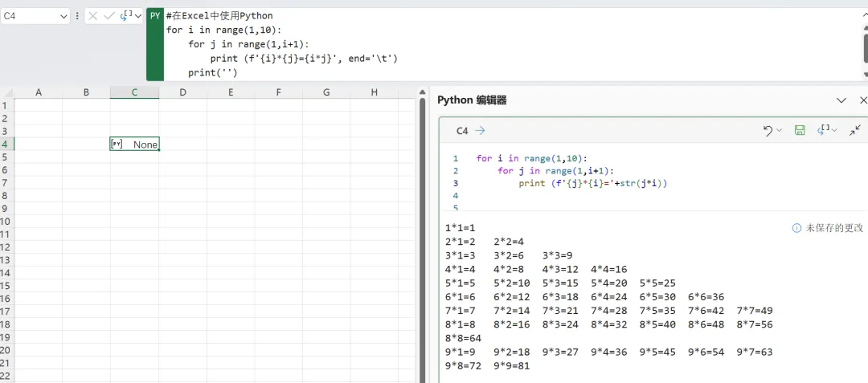The width and height of the screenshot is (868, 383).
Task: Click the 未保存的更改 notice text
Action: point(834,228)
